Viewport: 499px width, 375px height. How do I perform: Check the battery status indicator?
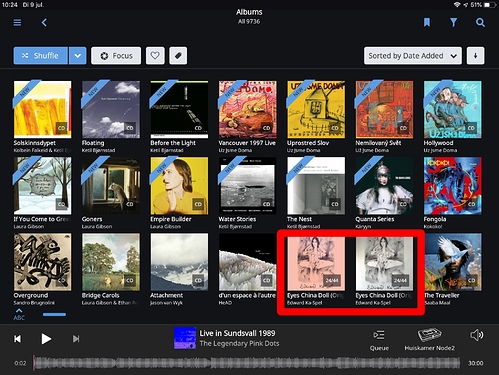tap(490, 5)
